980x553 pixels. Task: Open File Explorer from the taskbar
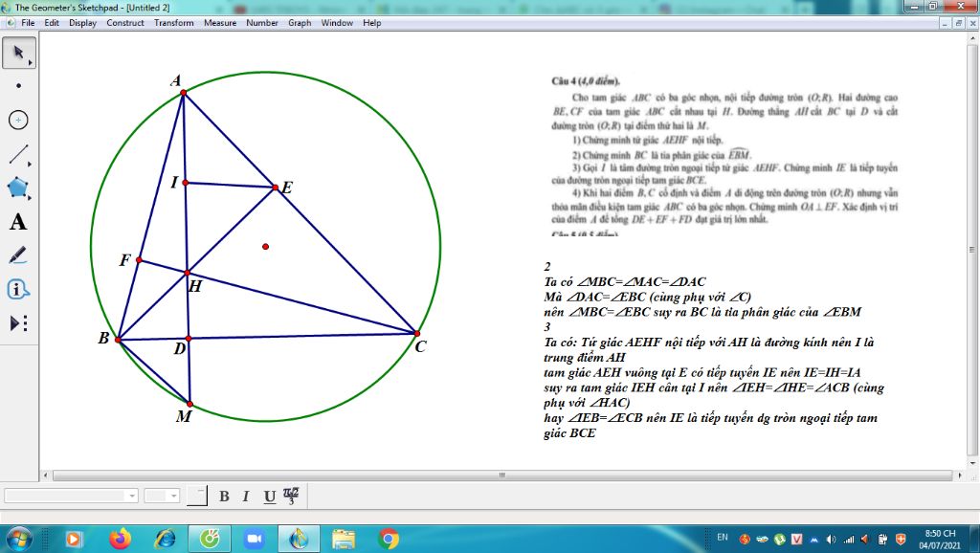click(344, 539)
